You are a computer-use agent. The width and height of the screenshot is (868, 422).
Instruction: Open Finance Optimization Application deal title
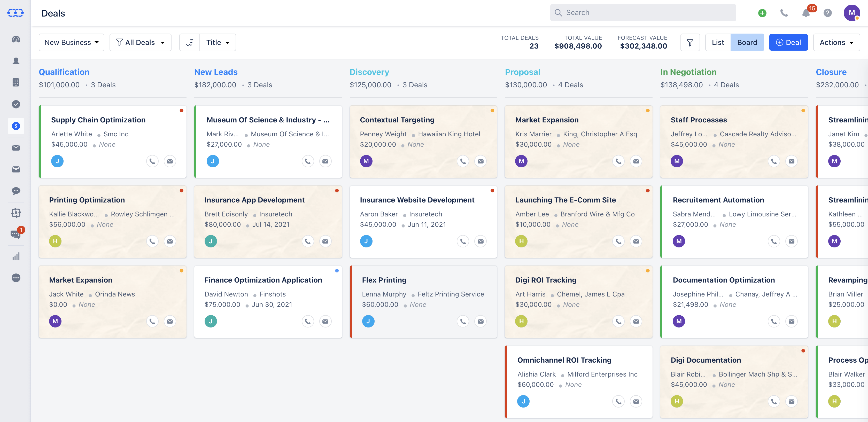(x=263, y=280)
